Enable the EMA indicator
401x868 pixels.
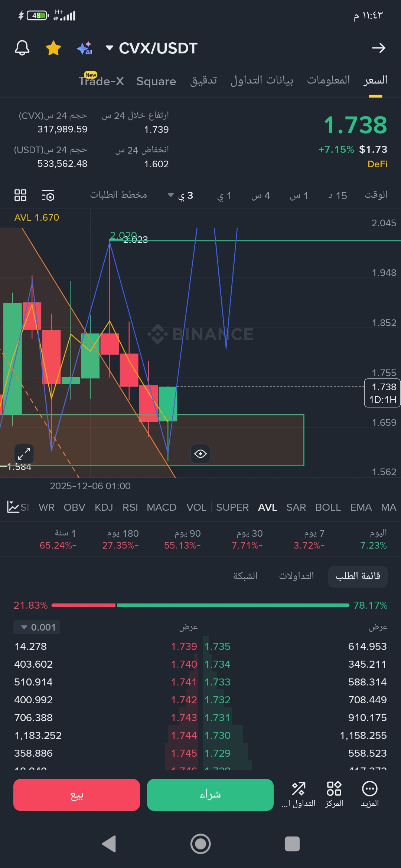tap(361, 507)
